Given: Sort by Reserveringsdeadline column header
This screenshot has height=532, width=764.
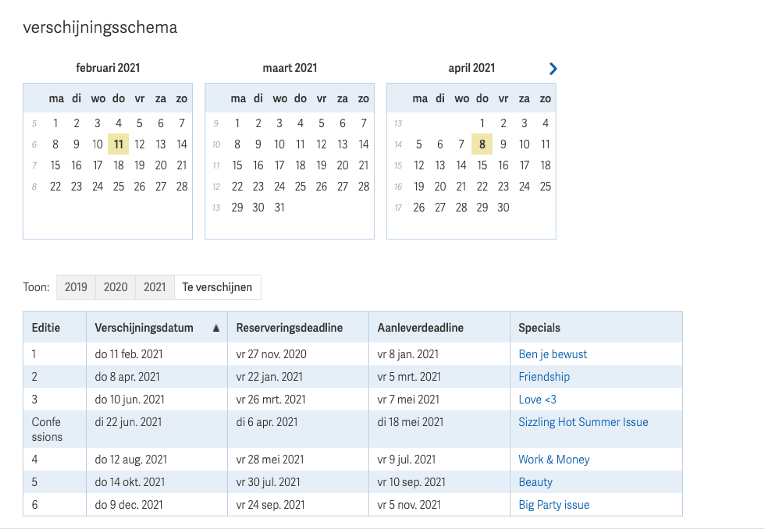Looking at the screenshot, I should (x=289, y=328).
